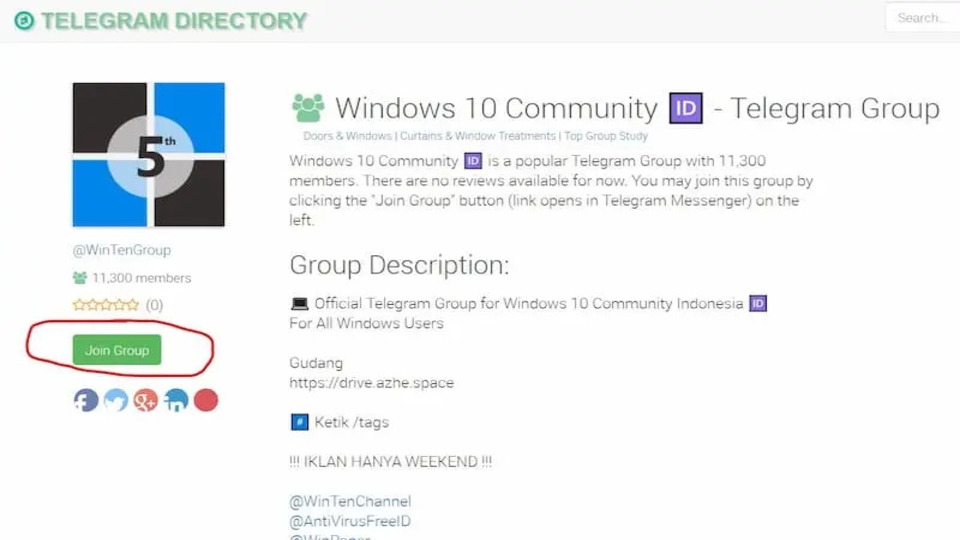The image size is (960, 540).
Task: Click the Windows 10 Community page heading
Action: pos(637,108)
